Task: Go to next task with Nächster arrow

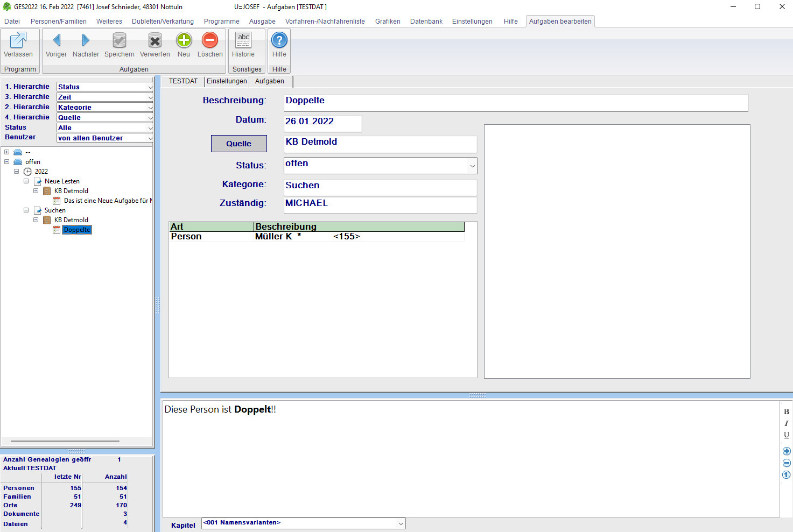Action: [86, 40]
